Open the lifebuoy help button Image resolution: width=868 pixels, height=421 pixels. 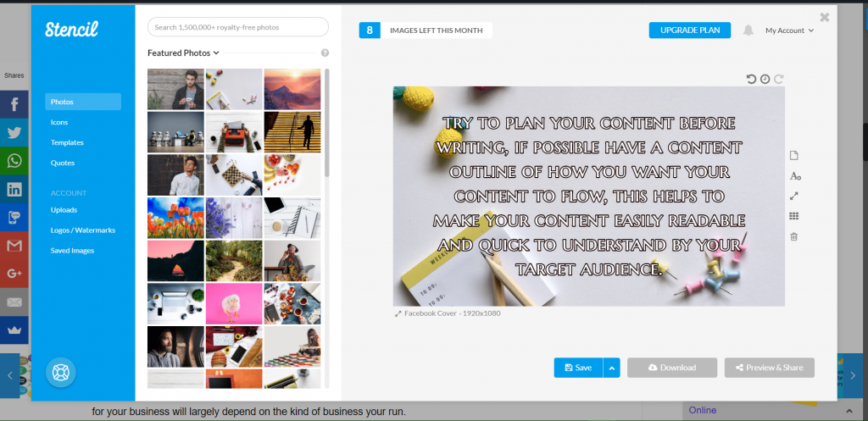click(61, 372)
